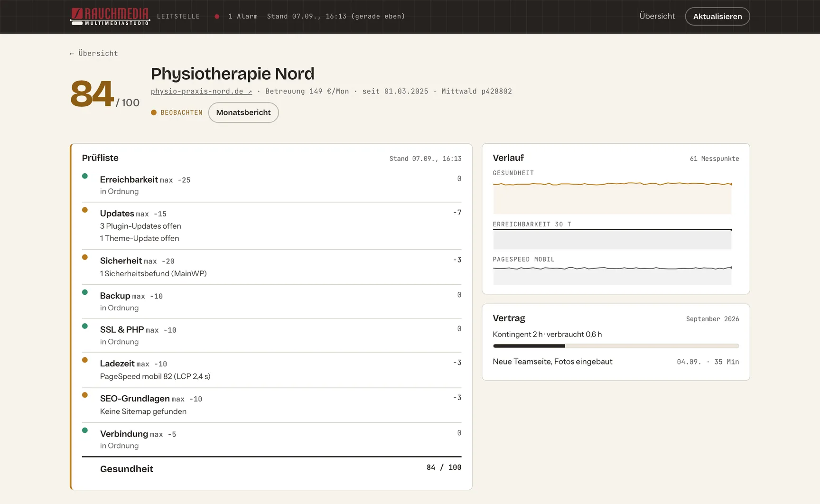The image size is (820, 504).
Task: Click the orange status dot for SEO-Grundlagen
Action: click(x=85, y=395)
